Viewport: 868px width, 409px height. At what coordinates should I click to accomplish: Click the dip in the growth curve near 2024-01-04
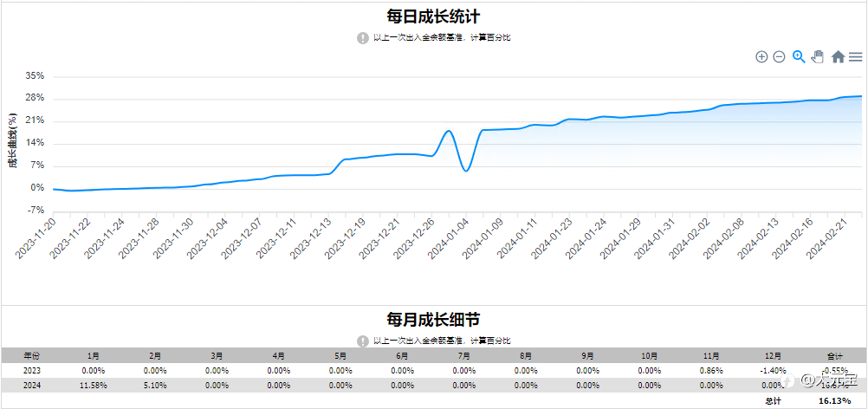[x=466, y=170]
